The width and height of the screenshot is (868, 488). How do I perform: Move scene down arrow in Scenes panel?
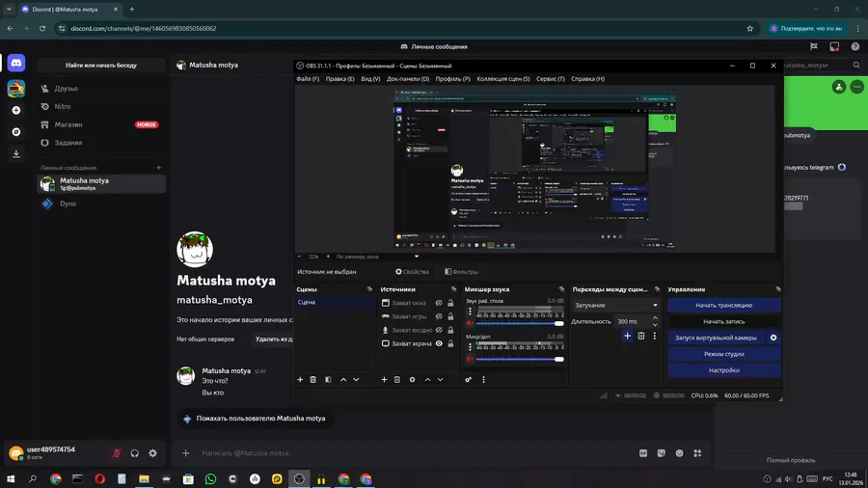click(x=356, y=380)
